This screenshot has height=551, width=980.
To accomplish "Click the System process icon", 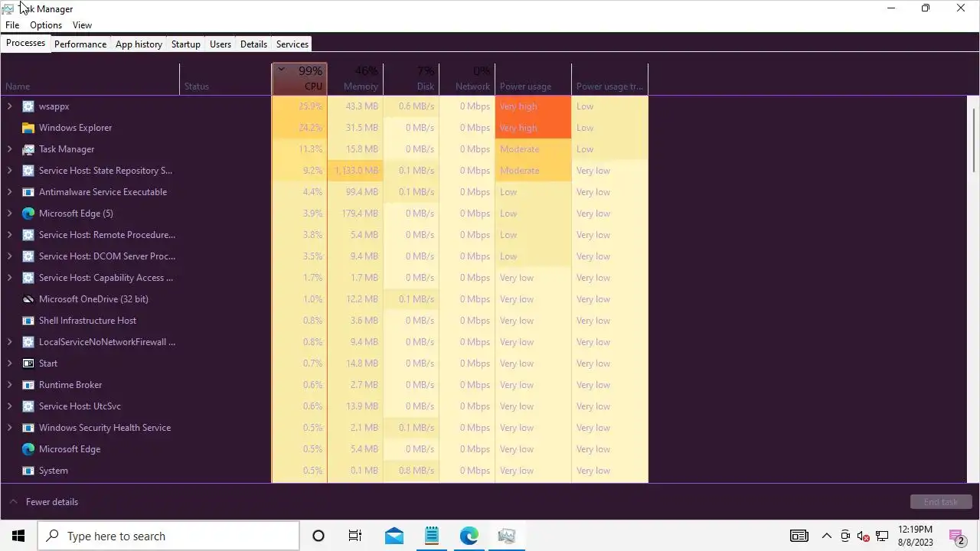I will (28, 471).
